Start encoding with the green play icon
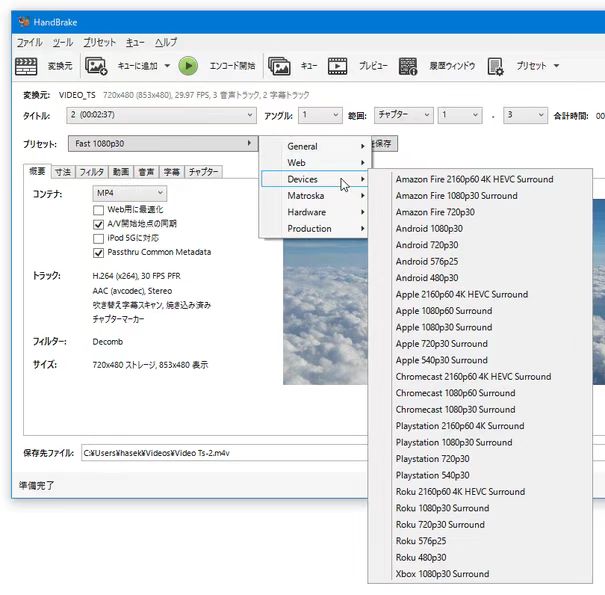Image resolution: width=605 pixels, height=595 pixels. pyautogui.click(x=188, y=66)
